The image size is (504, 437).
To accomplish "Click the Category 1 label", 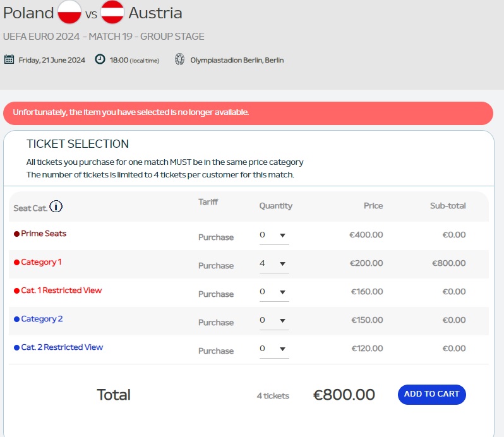I will [41, 262].
